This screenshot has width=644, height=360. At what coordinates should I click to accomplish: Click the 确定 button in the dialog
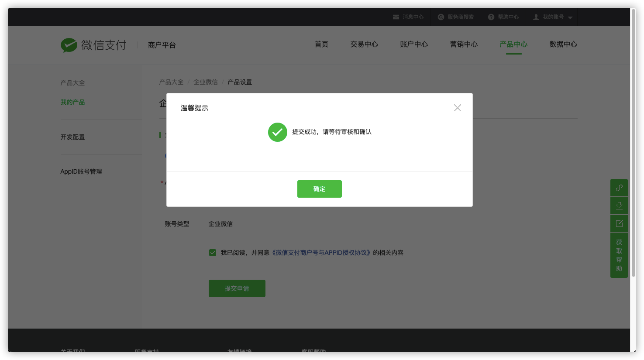click(320, 189)
